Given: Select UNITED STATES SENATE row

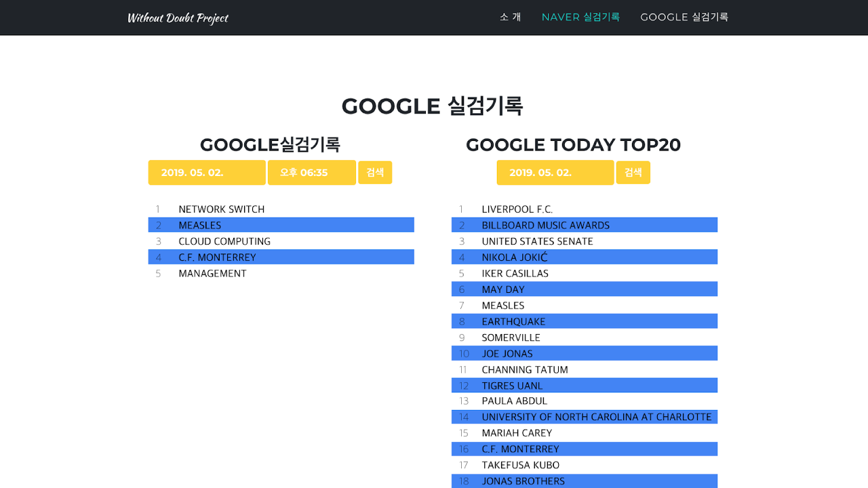Looking at the screenshot, I should coord(585,241).
